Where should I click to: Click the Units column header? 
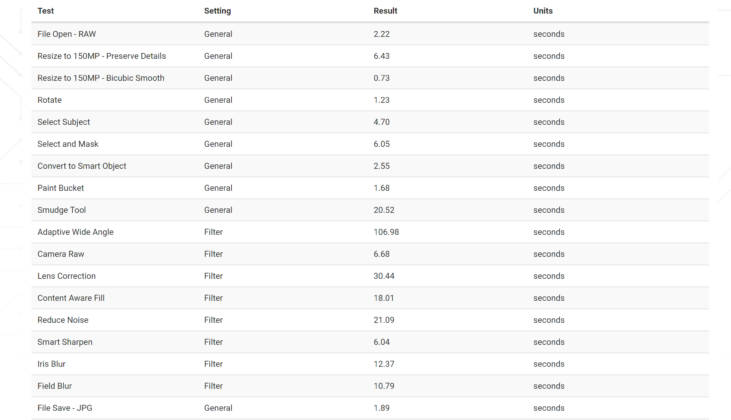coord(543,11)
